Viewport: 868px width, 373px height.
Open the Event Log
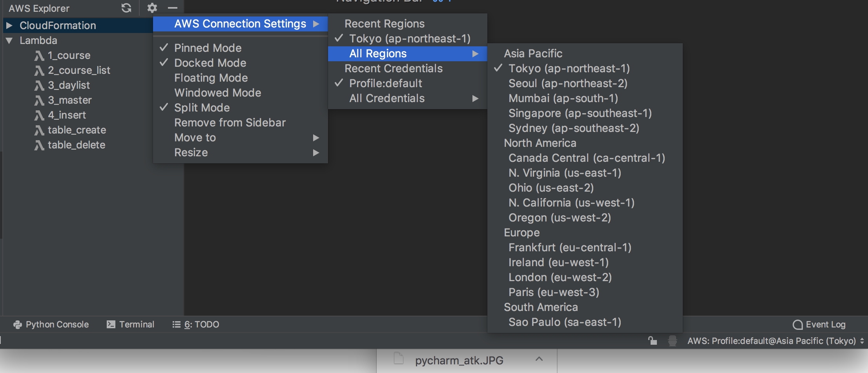(819, 325)
